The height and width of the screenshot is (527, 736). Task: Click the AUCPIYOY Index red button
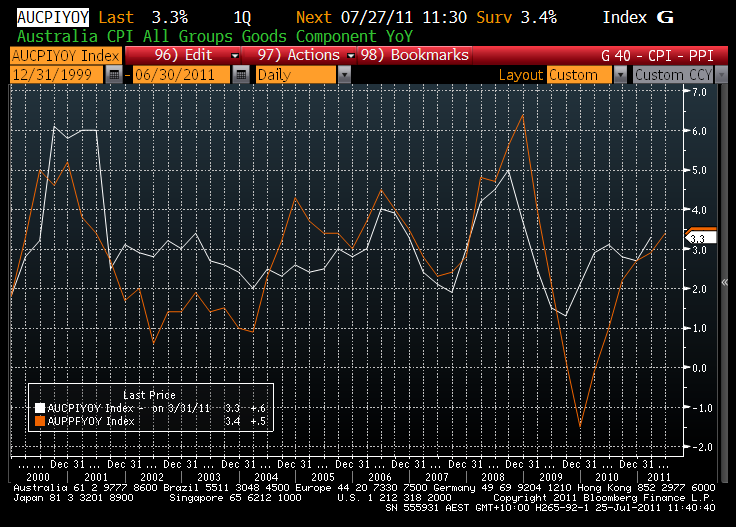click(62, 56)
